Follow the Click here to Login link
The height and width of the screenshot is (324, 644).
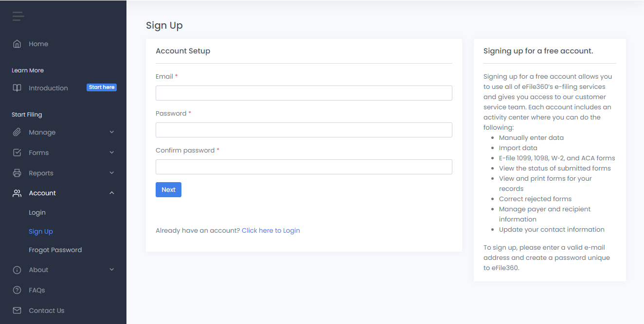[270, 230]
